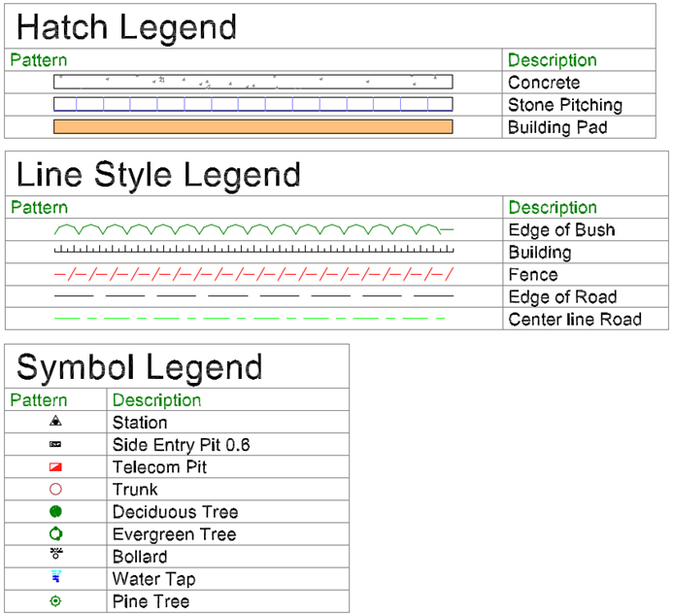Click the Hatch Legend title

click(x=126, y=27)
